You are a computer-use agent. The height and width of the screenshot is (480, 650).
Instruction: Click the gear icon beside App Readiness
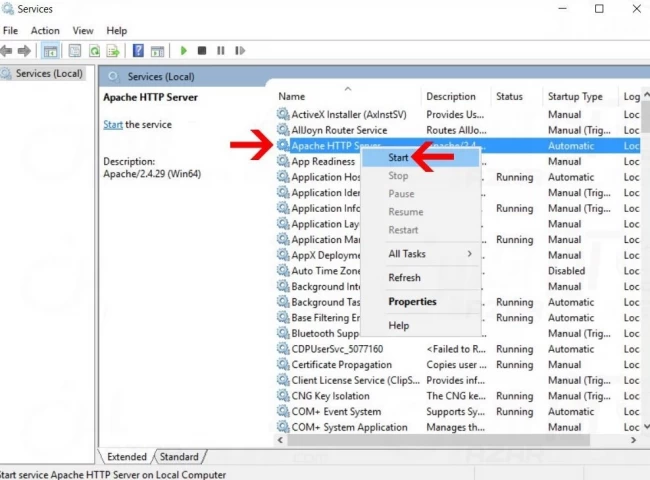[x=283, y=161]
